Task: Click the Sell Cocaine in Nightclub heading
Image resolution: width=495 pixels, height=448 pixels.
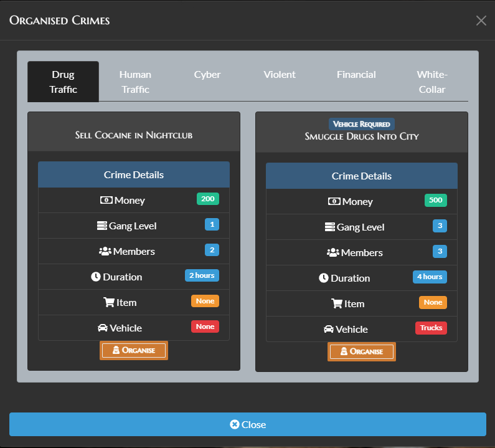Action: [x=134, y=135]
